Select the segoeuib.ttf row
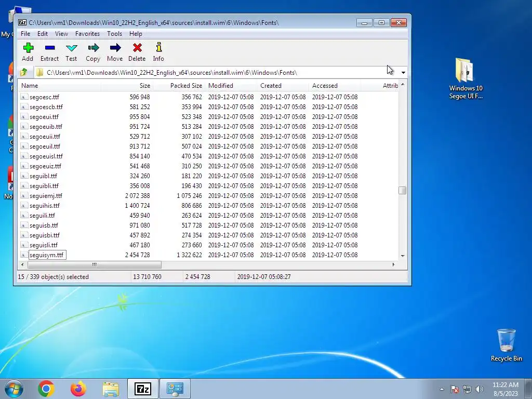532x399 pixels. click(208, 127)
